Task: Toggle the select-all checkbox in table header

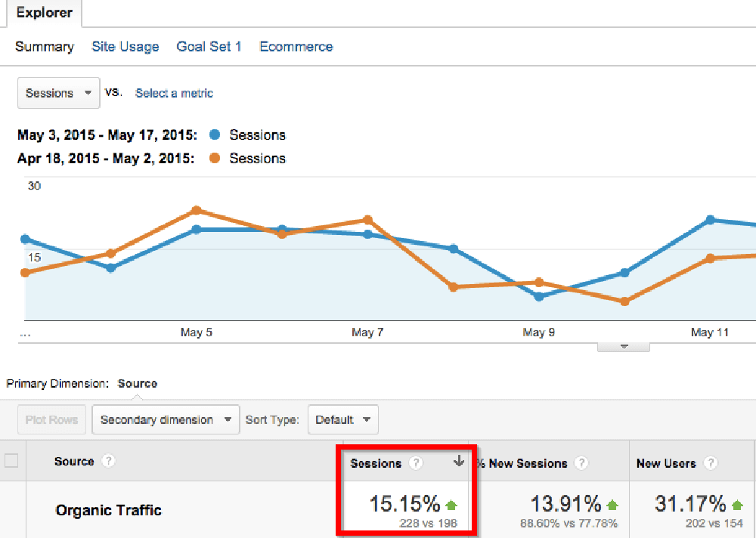Action: 11,461
